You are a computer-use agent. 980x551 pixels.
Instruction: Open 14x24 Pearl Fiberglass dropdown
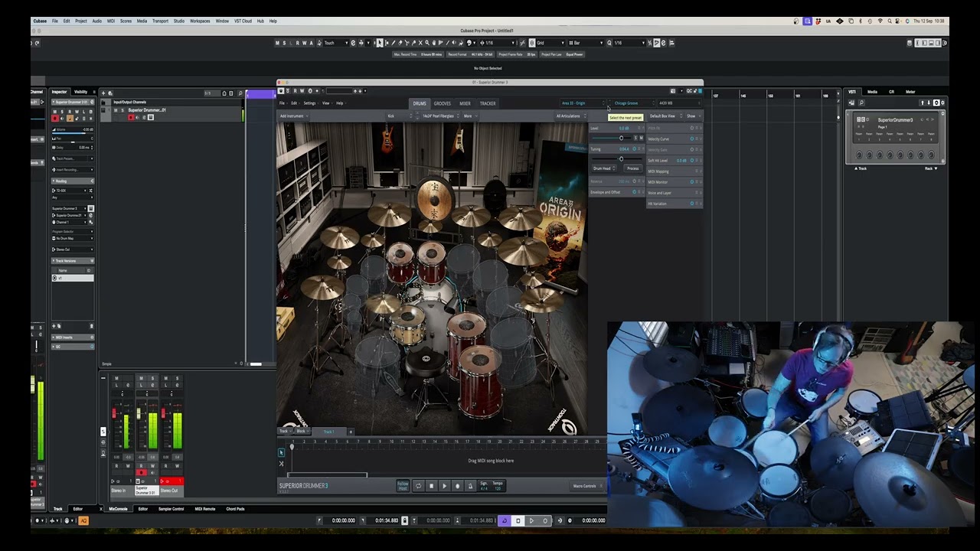[442, 116]
